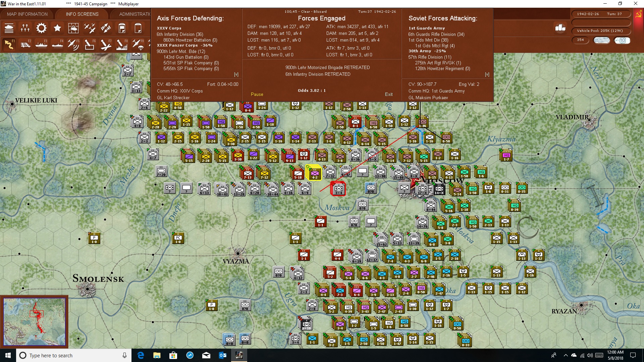The width and height of the screenshot is (644, 362).
Task: Open the Air doctrine planes icon
Action: click(90, 28)
